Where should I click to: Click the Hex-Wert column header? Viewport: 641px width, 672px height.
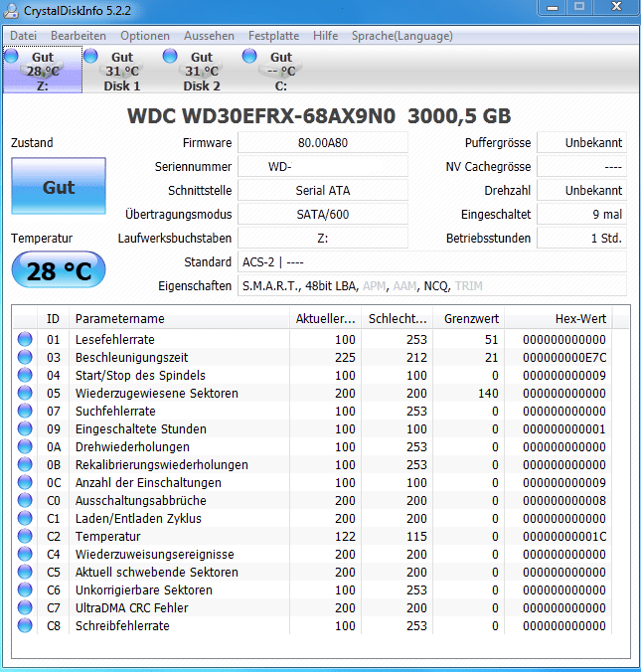pos(559,318)
